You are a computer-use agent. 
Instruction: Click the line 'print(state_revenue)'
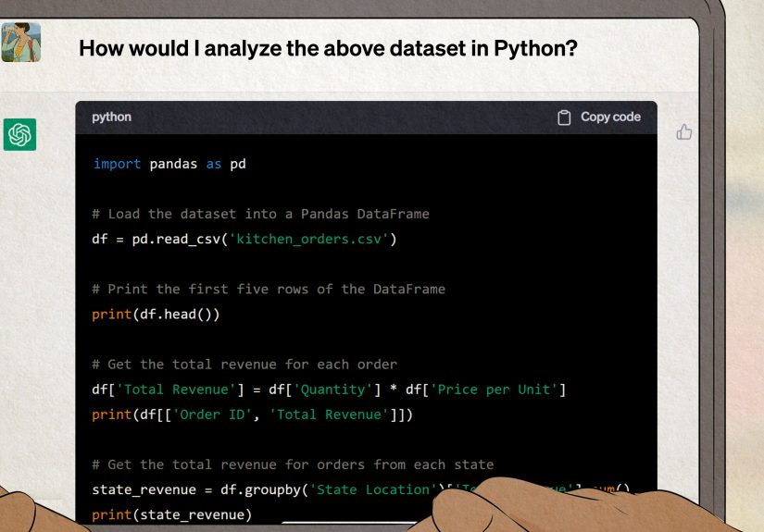172,515
